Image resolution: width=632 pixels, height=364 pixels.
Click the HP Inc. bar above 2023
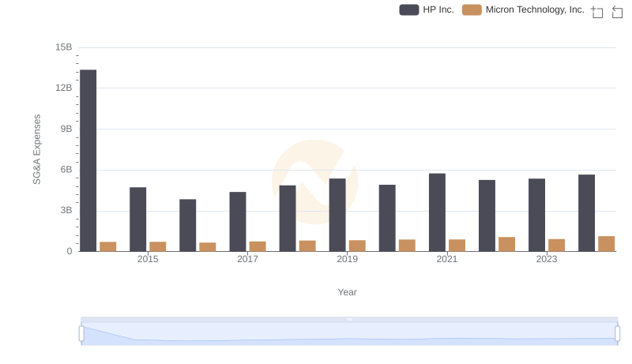tap(537, 215)
